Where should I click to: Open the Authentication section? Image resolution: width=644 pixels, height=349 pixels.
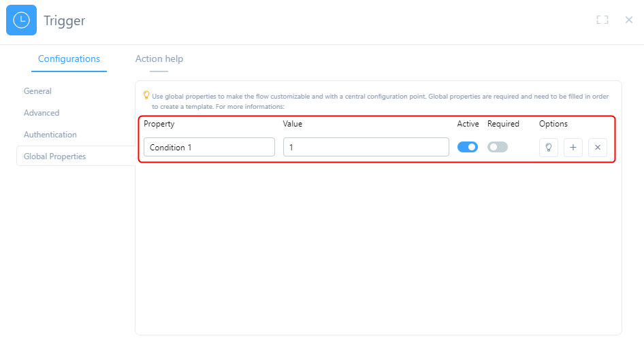(x=50, y=135)
